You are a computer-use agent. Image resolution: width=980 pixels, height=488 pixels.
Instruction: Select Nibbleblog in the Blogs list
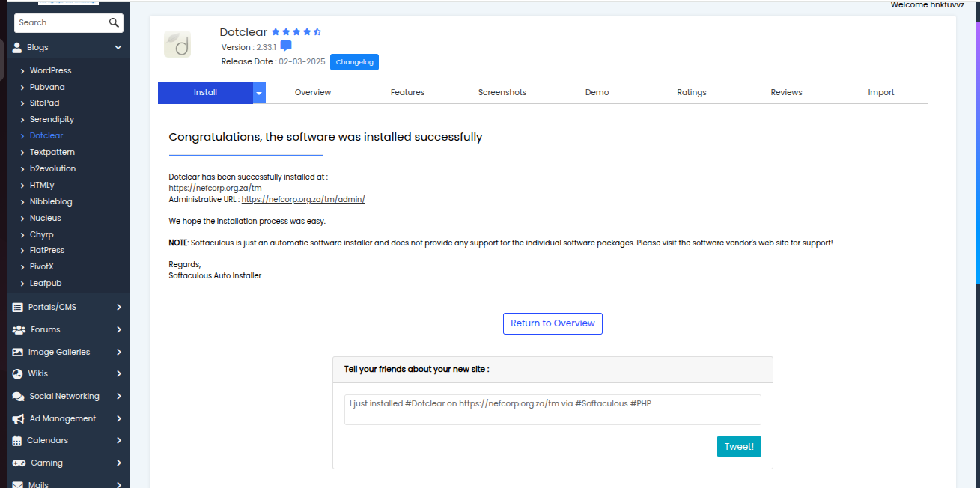51,201
